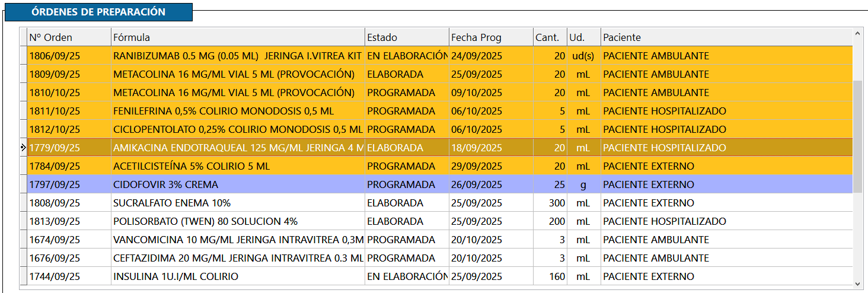
Task: Click formula VANCOMICINA 10 MG/ML JERINGA INTRAVITREA
Action: (238, 240)
